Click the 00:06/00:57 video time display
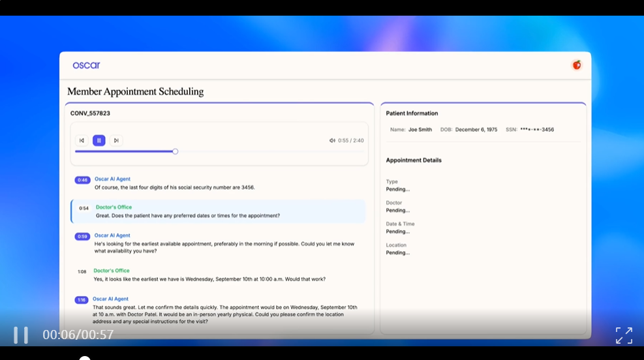The image size is (644, 360). click(78, 335)
